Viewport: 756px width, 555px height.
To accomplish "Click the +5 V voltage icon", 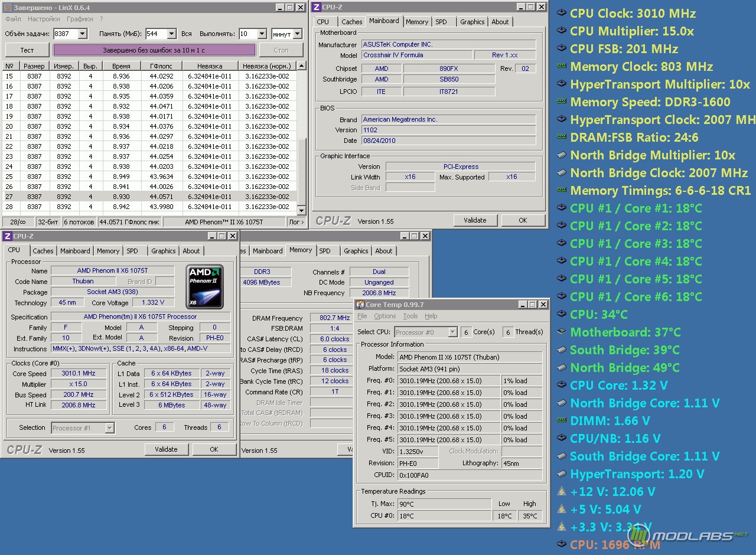I will click(562, 509).
